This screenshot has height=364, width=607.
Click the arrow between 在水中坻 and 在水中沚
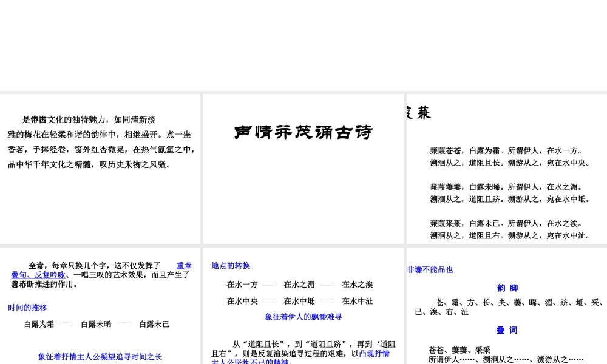(x=328, y=301)
